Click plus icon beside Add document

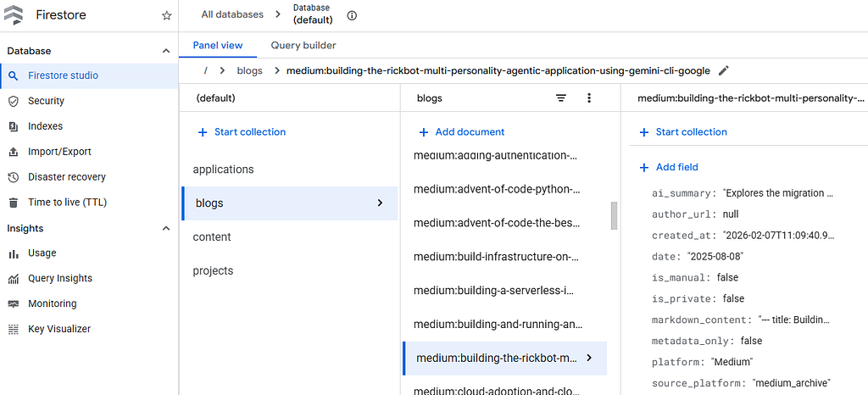pos(424,132)
